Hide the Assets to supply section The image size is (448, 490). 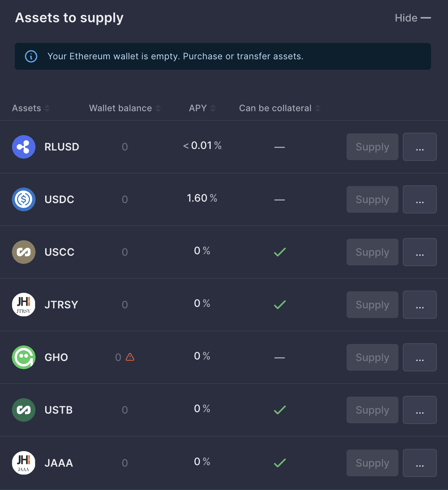coord(412,18)
